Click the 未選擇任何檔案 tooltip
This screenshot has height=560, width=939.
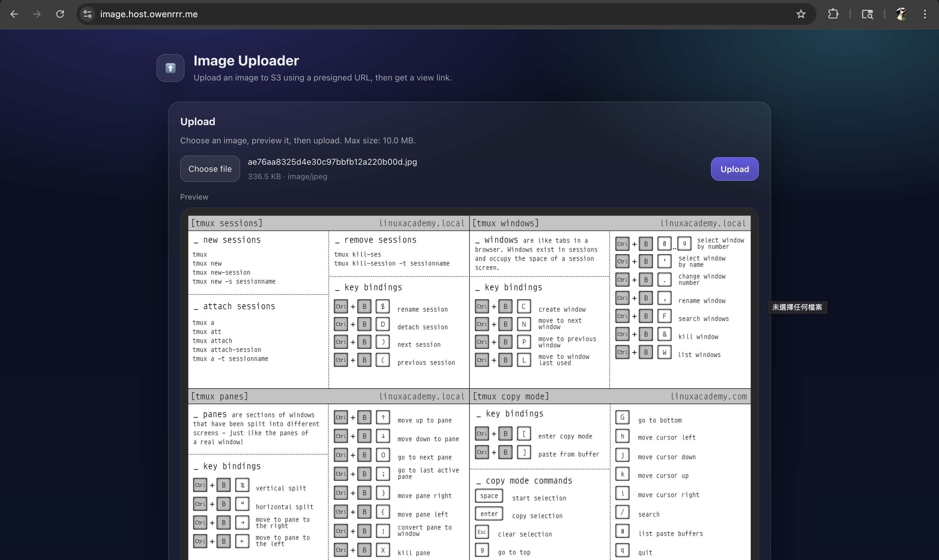click(x=797, y=307)
